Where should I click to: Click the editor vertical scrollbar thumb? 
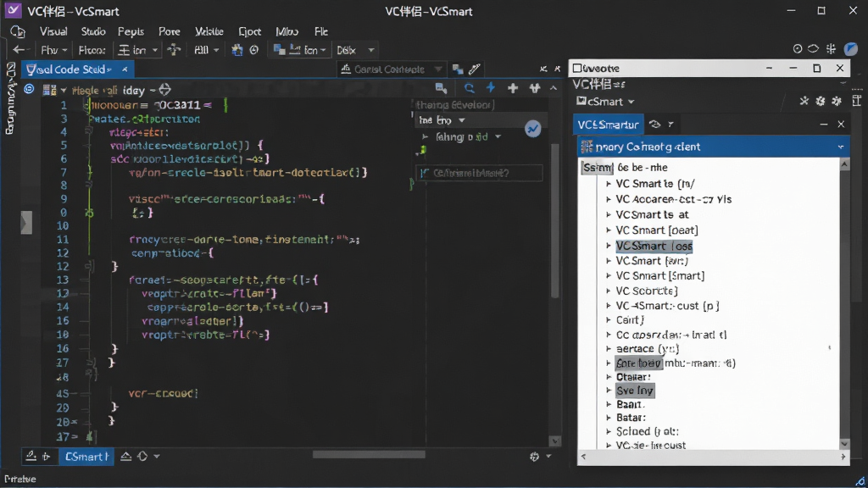click(555, 221)
